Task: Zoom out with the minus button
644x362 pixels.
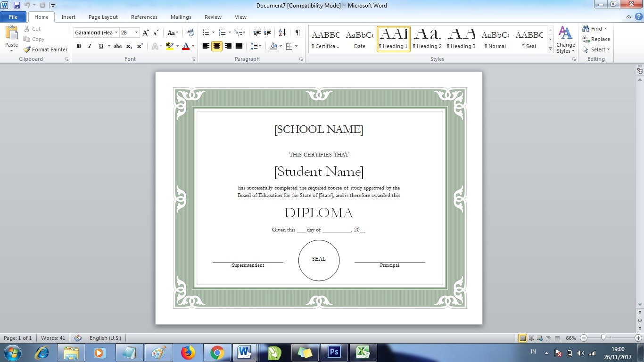Action: click(584, 338)
